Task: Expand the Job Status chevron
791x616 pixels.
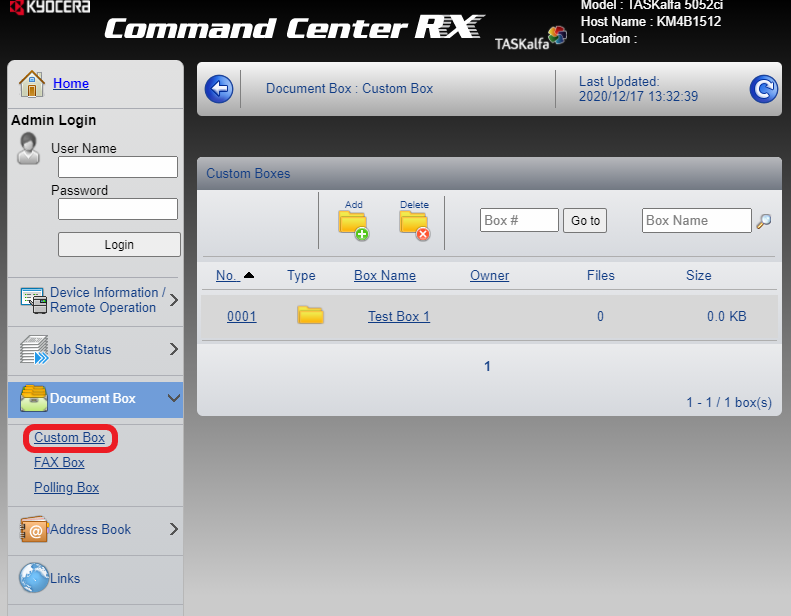Action: click(174, 349)
